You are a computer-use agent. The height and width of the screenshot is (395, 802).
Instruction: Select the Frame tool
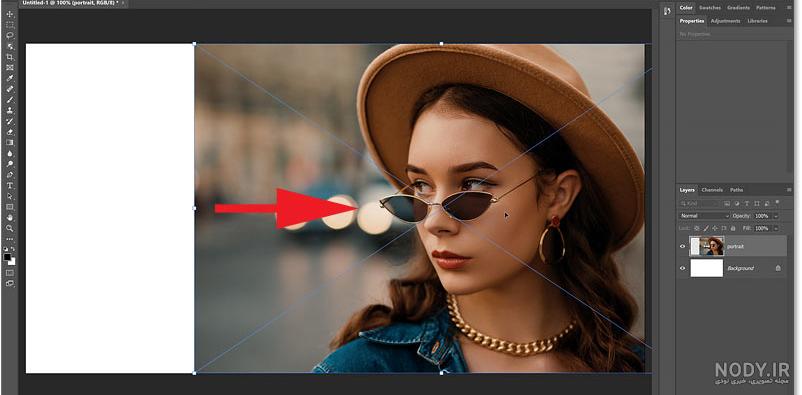click(x=10, y=68)
